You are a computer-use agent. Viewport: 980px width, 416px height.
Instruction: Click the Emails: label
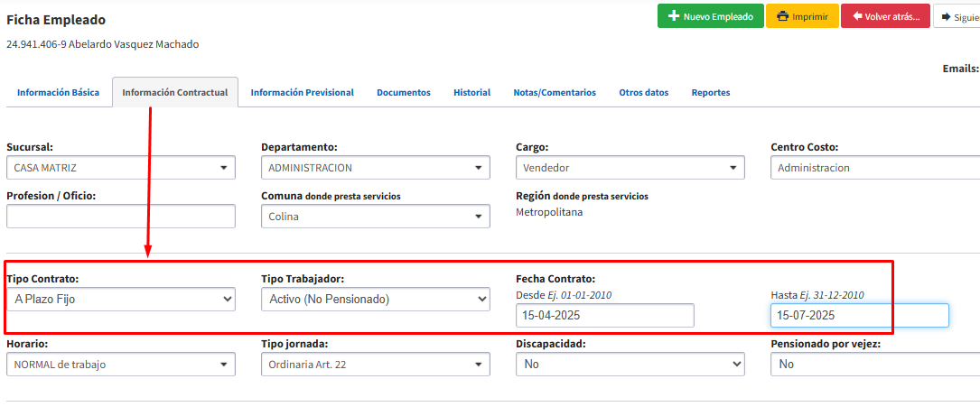(961, 69)
